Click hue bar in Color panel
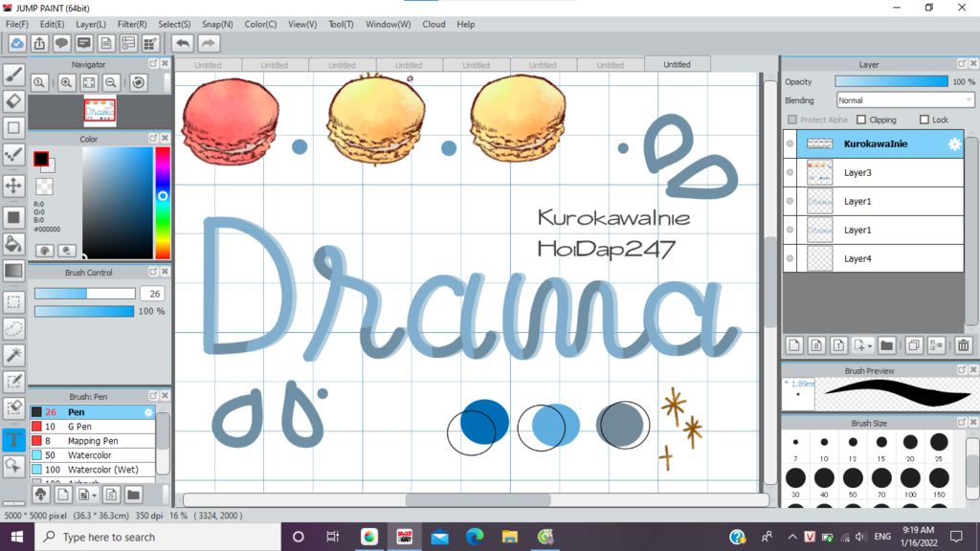This screenshot has width=980, height=551. coord(163,203)
